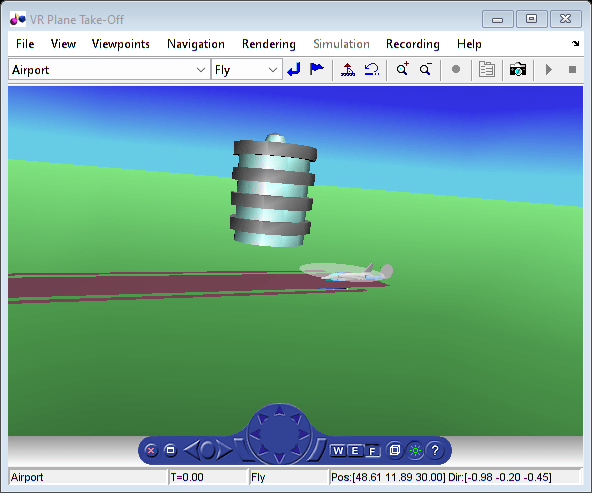Click the Pos/Dir coordinates status field

(x=455, y=477)
